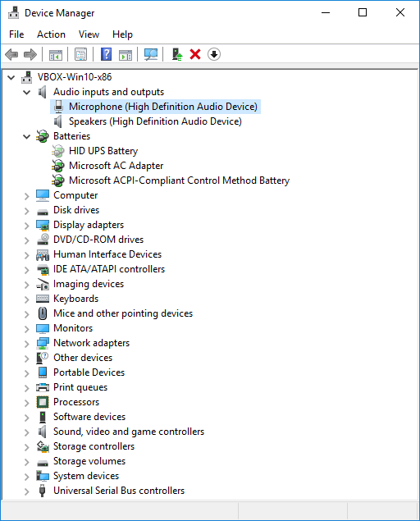Image resolution: width=420 pixels, height=521 pixels.
Task: Show/hide console tree toolbar icon
Action: coord(56,54)
